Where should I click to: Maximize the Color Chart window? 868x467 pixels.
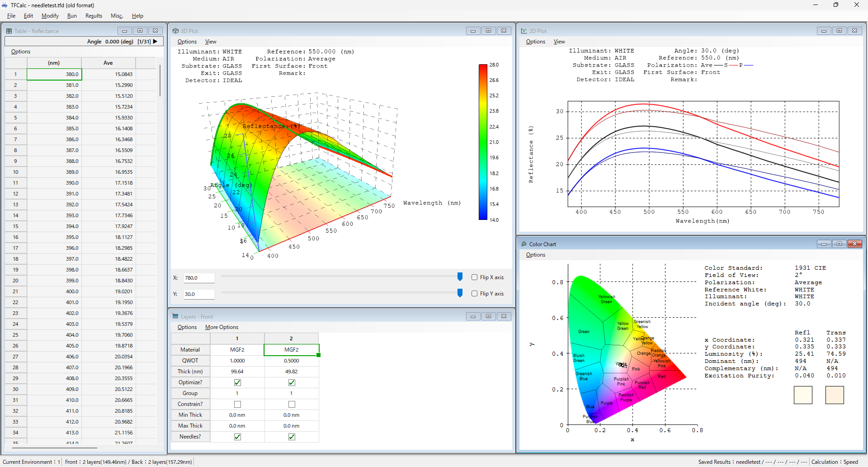[x=839, y=244]
